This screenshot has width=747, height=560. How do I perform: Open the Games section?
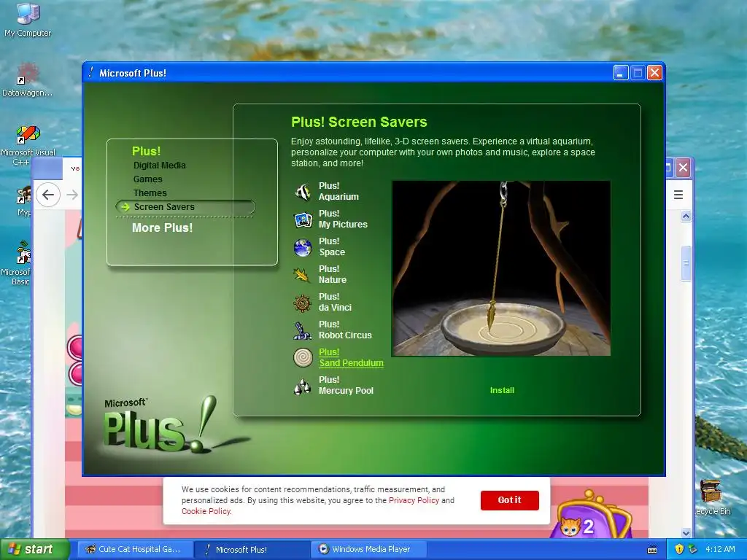[147, 179]
